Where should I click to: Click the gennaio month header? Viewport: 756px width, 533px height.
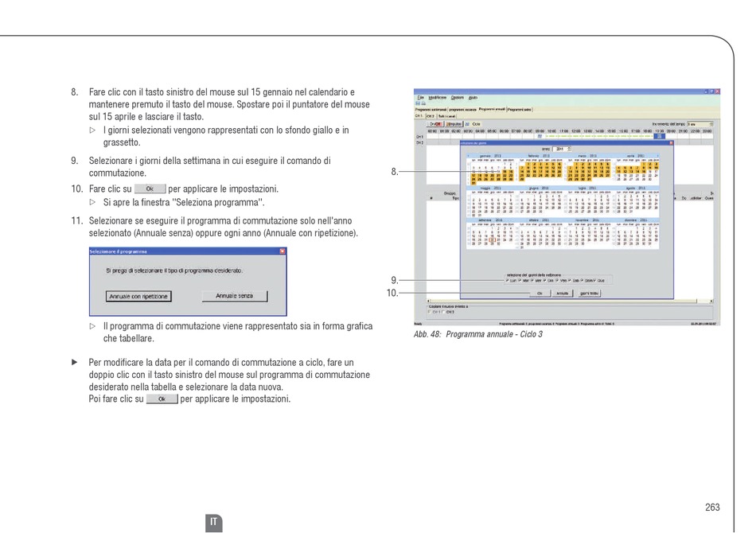tap(490, 156)
